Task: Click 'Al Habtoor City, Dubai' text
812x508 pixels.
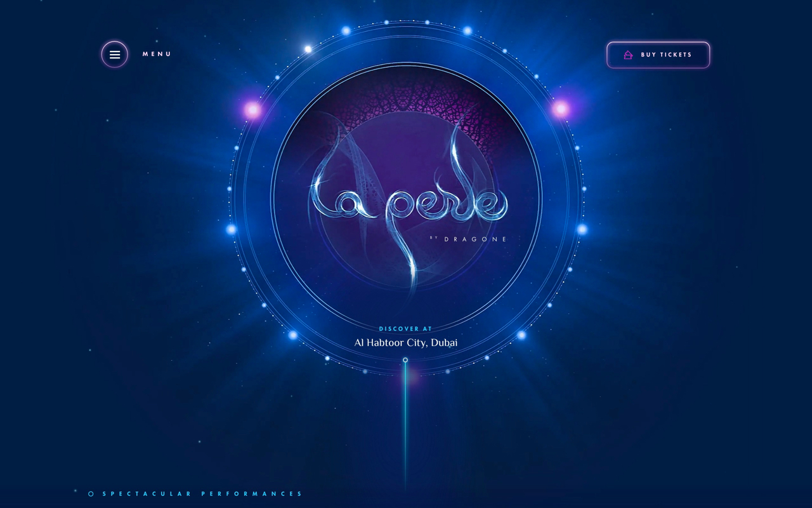Action: tap(406, 343)
